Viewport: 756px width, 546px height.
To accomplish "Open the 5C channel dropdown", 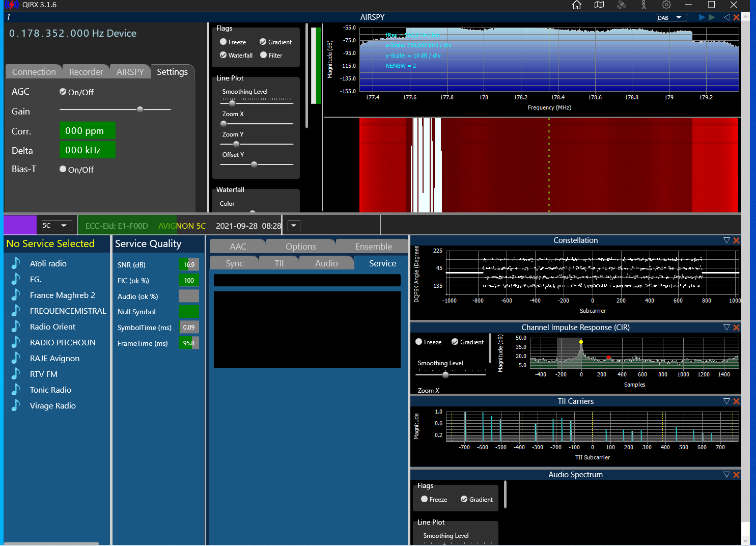I will click(x=57, y=226).
